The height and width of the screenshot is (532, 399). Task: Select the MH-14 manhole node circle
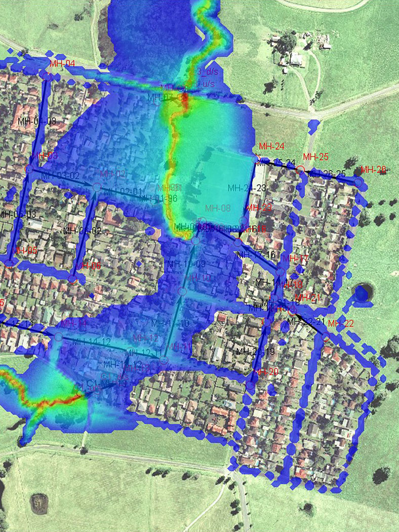58,336
